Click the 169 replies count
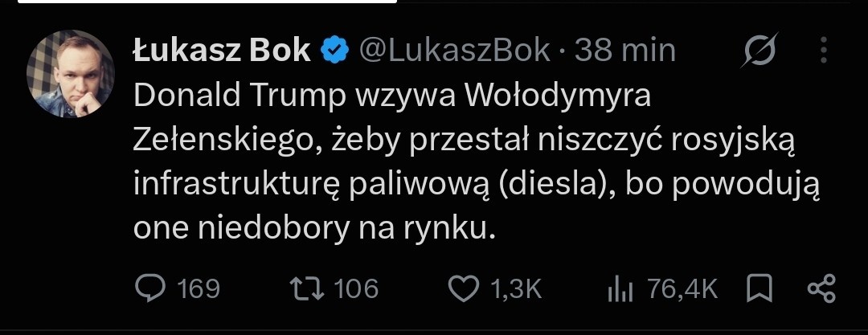 pyautogui.click(x=199, y=289)
